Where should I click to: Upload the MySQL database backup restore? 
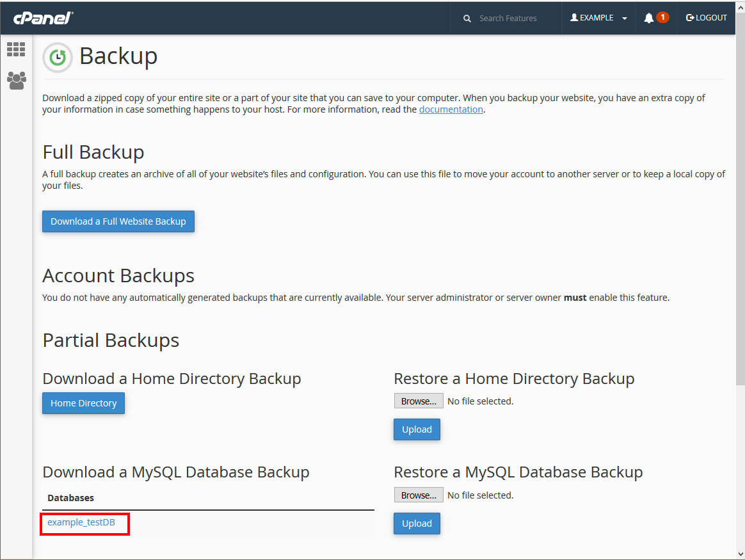(417, 524)
